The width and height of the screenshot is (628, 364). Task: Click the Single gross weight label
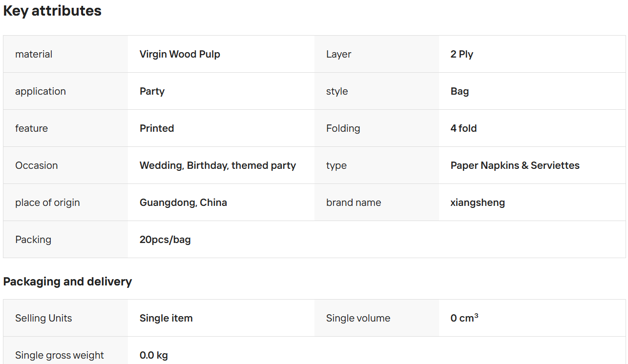[x=60, y=355]
